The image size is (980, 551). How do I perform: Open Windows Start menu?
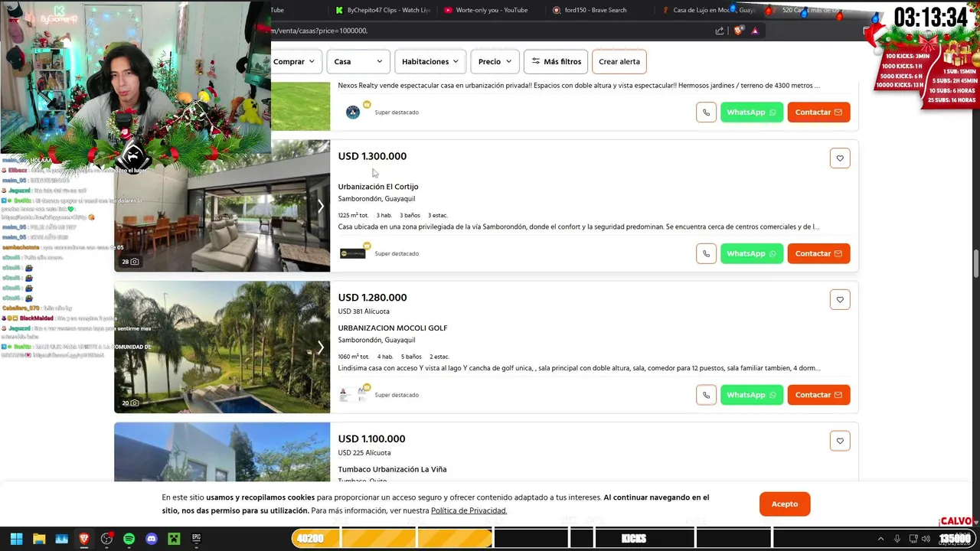pos(16,539)
